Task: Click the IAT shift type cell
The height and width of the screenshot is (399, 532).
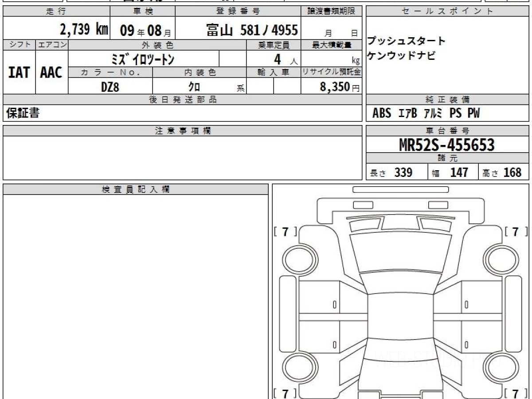Action: [19, 72]
